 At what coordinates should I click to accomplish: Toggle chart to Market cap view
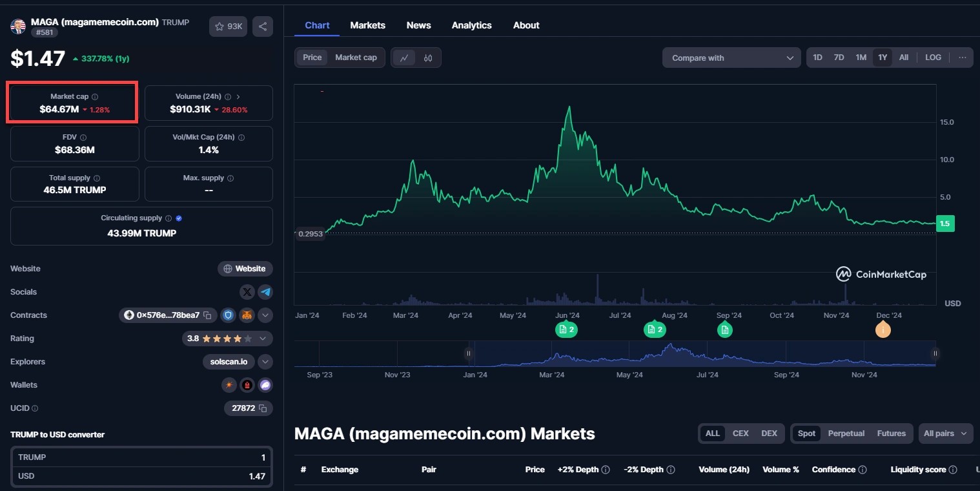(x=356, y=57)
